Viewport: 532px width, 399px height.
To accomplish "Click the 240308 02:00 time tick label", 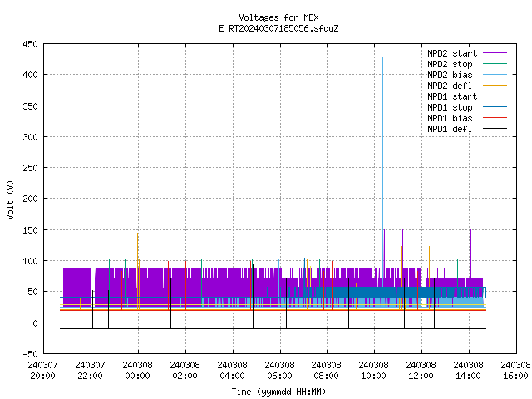I will pos(185,371).
